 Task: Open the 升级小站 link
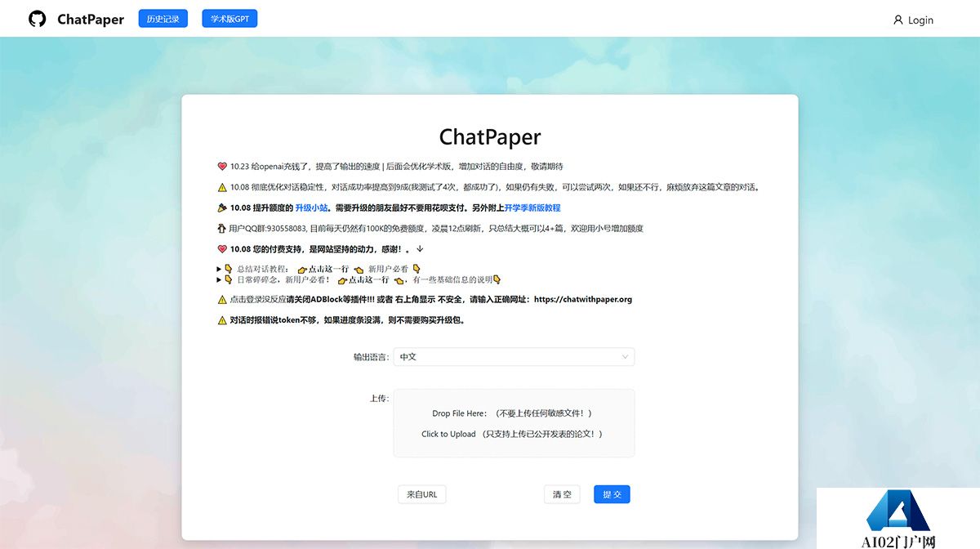(311, 208)
